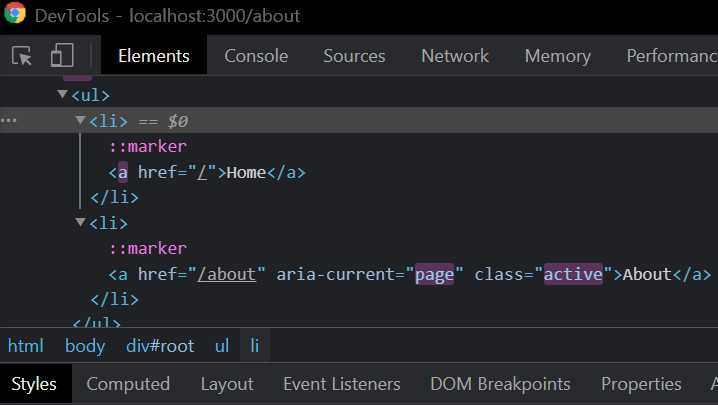Viewport: 718px width, 405px height.
Task: Click the "active" class value
Action: 573,274
